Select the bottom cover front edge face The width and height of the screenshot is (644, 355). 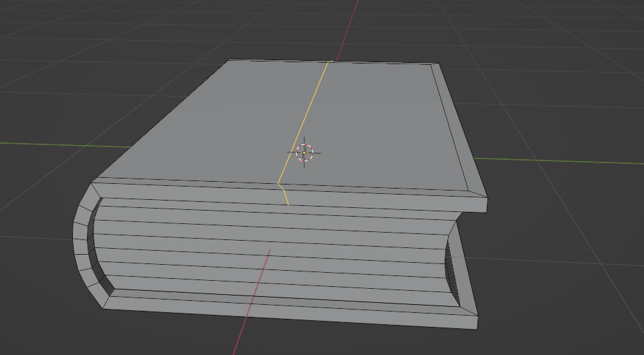tap(288, 312)
